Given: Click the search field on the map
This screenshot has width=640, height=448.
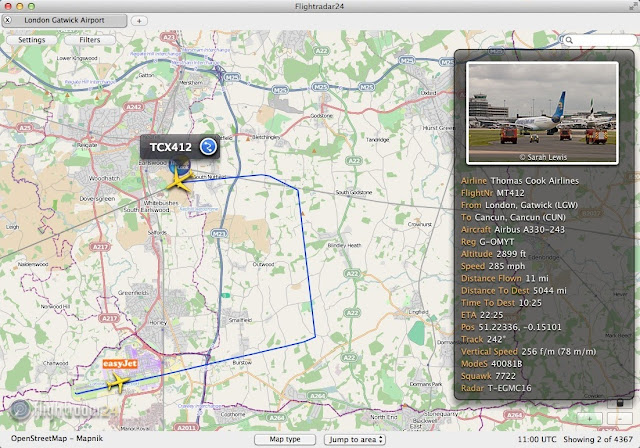Looking at the screenshot, I should 600,40.
